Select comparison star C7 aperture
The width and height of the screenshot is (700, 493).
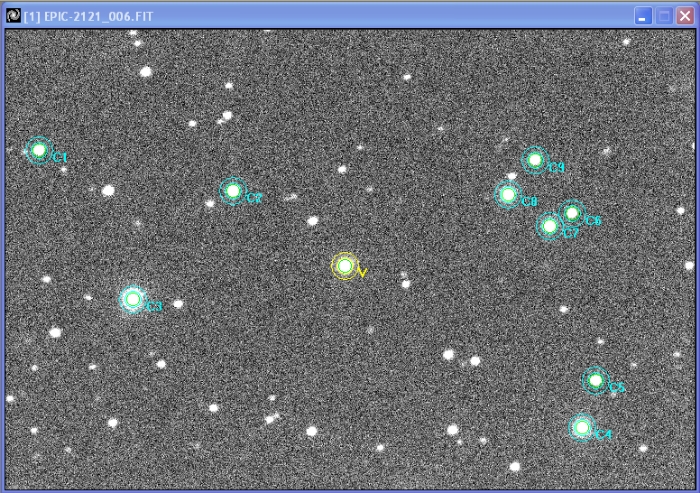[x=549, y=226]
